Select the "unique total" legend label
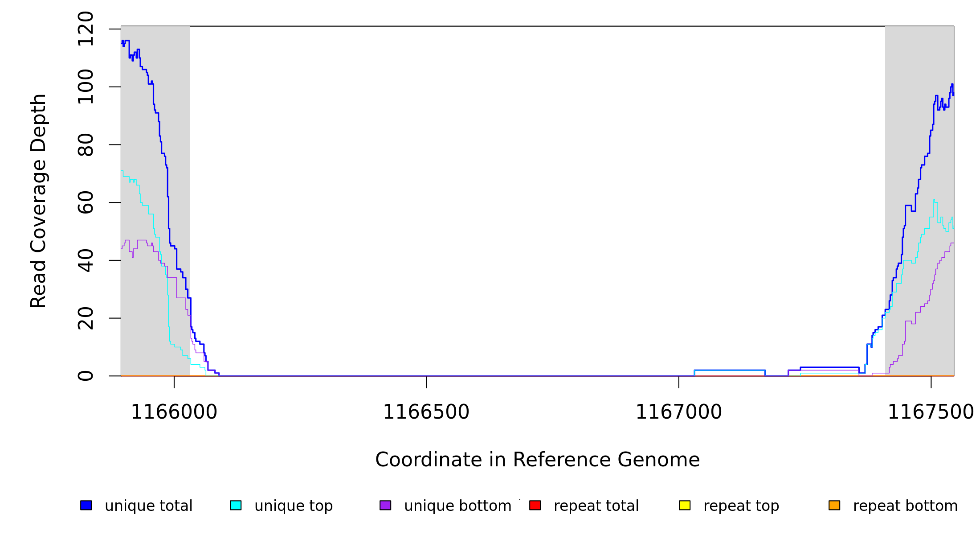Screen dimensions: 980x535 [148, 506]
